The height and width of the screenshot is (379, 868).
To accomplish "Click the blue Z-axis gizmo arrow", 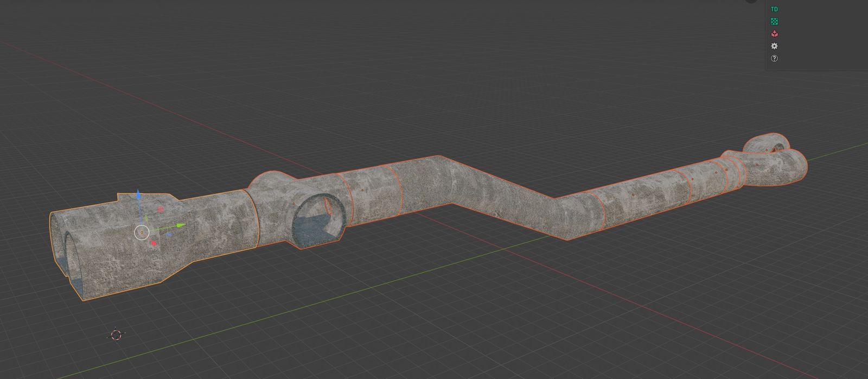I will tap(138, 194).
